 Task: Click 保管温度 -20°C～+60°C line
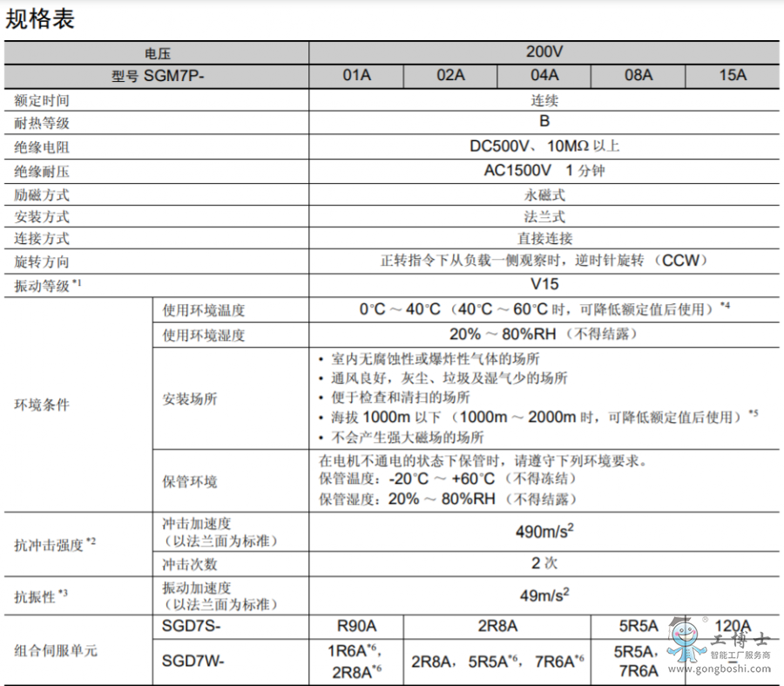(x=449, y=479)
